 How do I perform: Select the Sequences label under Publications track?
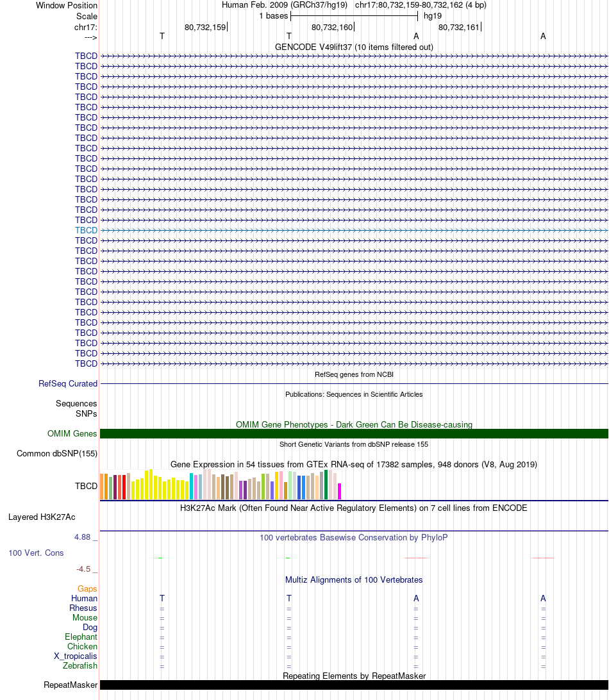point(76,404)
